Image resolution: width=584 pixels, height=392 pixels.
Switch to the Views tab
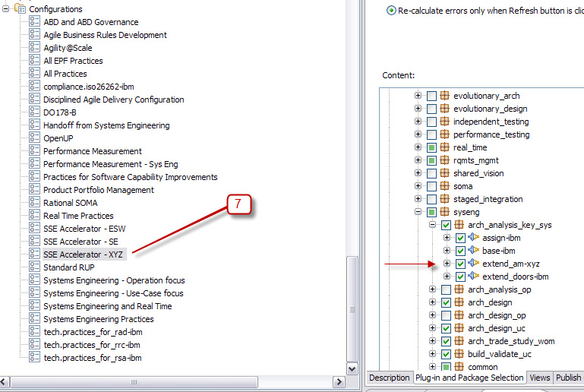pos(540,378)
